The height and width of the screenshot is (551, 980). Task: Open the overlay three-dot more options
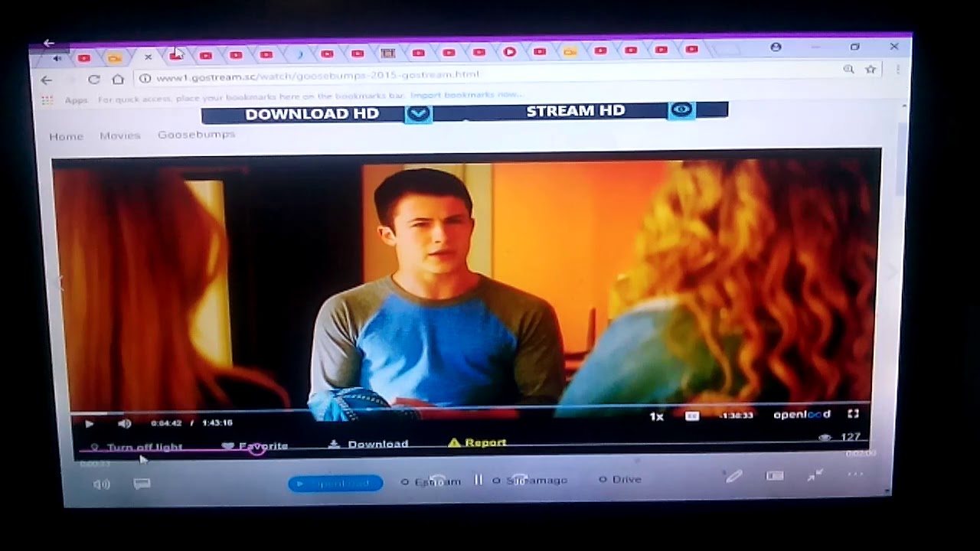pos(855,474)
